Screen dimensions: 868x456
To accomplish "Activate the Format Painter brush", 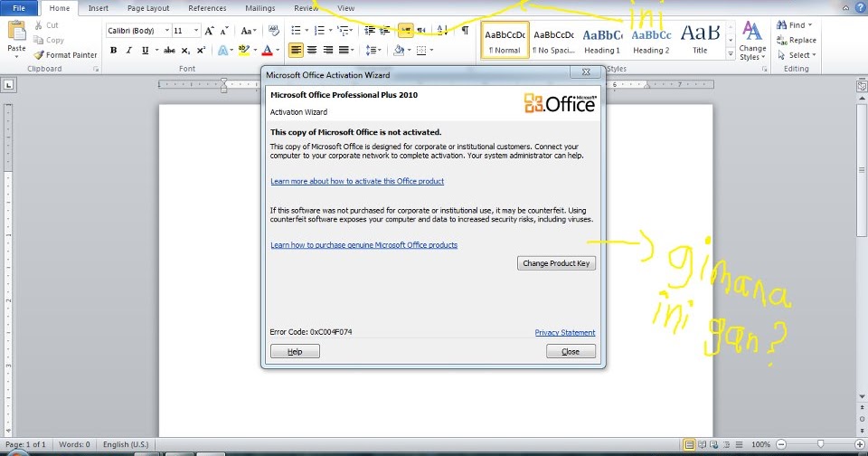I will tap(65, 55).
